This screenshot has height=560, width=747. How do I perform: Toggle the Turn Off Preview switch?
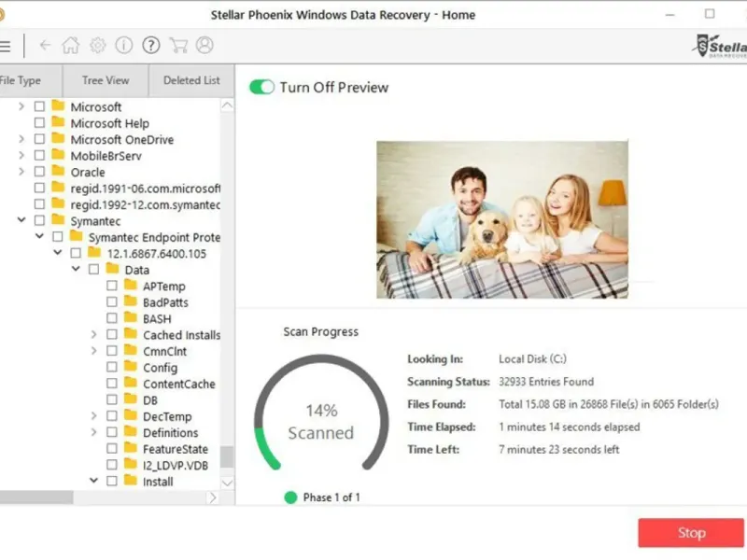(261, 87)
